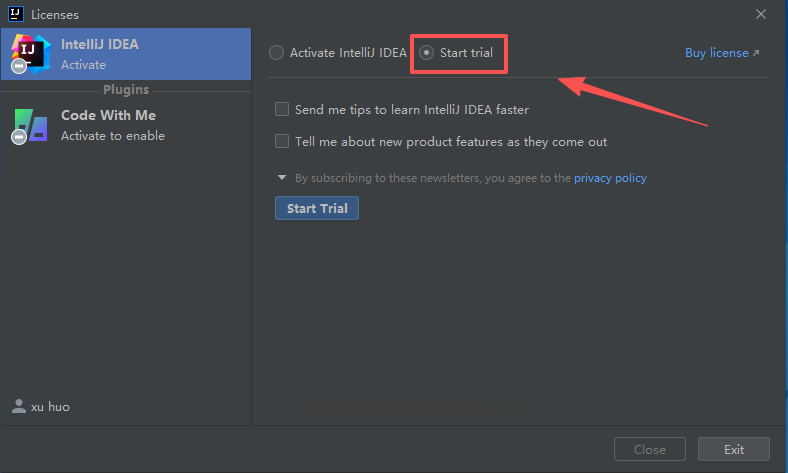Collapse the newsletter subscription disclosure triangle
This screenshot has height=473, width=788.
point(282,177)
